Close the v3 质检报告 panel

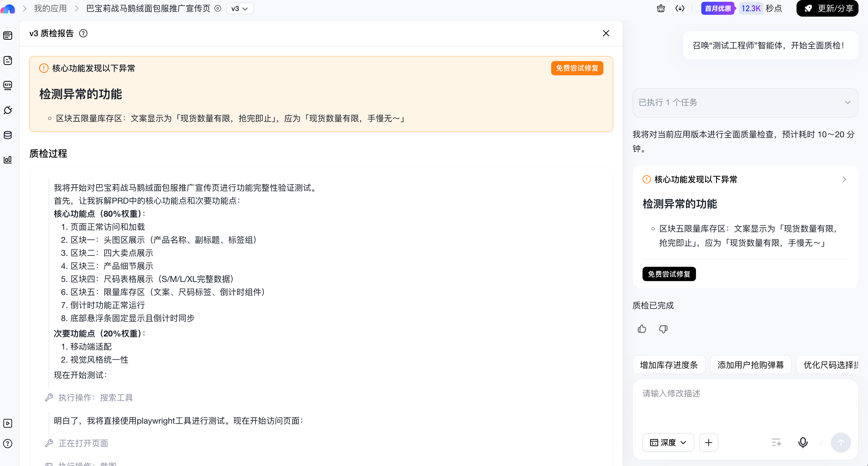click(606, 33)
